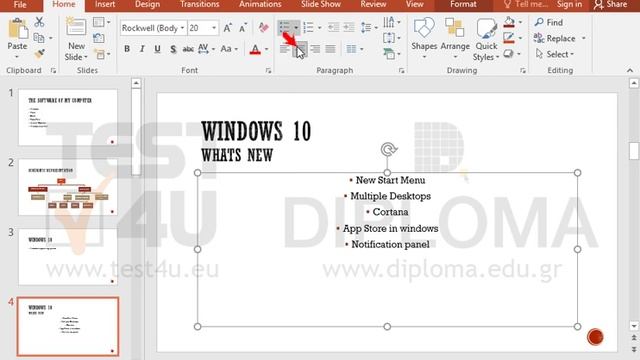
Task: Click the Cut scissors icon
Action: (x=39, y=22)
